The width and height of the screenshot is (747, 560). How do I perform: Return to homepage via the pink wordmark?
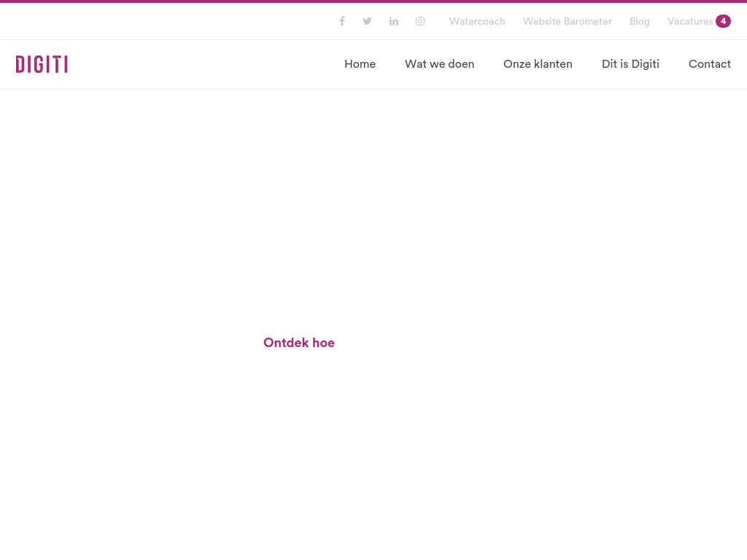click(x=42, y=64)
